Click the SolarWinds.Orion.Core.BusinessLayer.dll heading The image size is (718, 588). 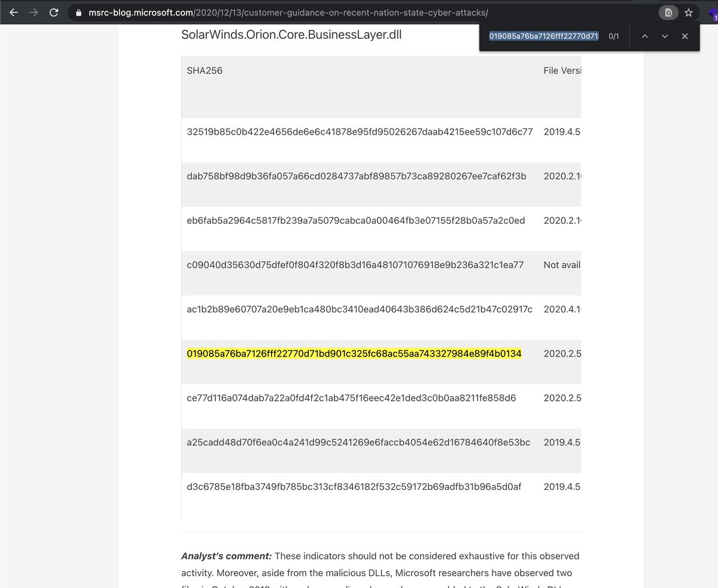291,35
